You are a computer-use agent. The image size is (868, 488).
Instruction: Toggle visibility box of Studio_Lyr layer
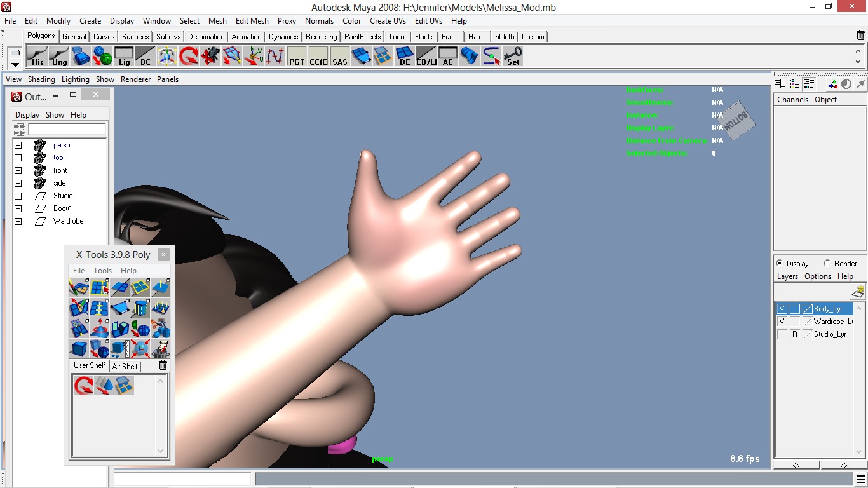pos(782,334)
